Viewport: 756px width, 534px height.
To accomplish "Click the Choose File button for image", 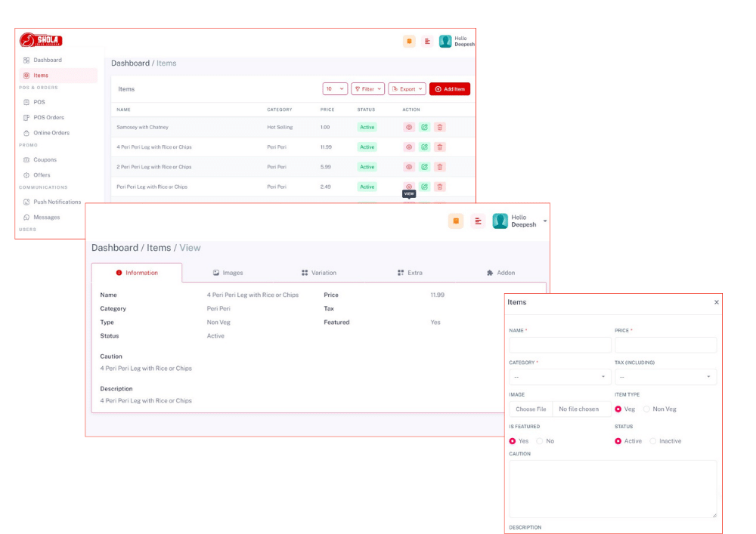I will click(531, 409).
